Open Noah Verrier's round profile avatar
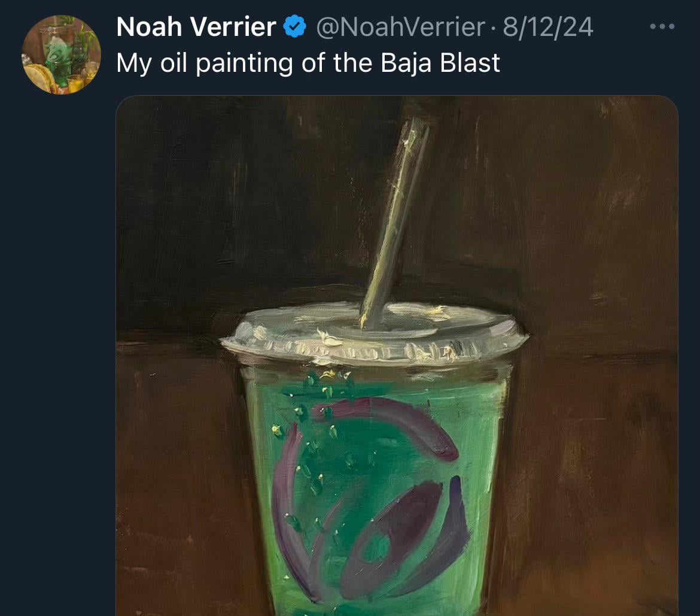Viewport: 700px width, 616px height. pyautogui.click(x=61, y=54)
